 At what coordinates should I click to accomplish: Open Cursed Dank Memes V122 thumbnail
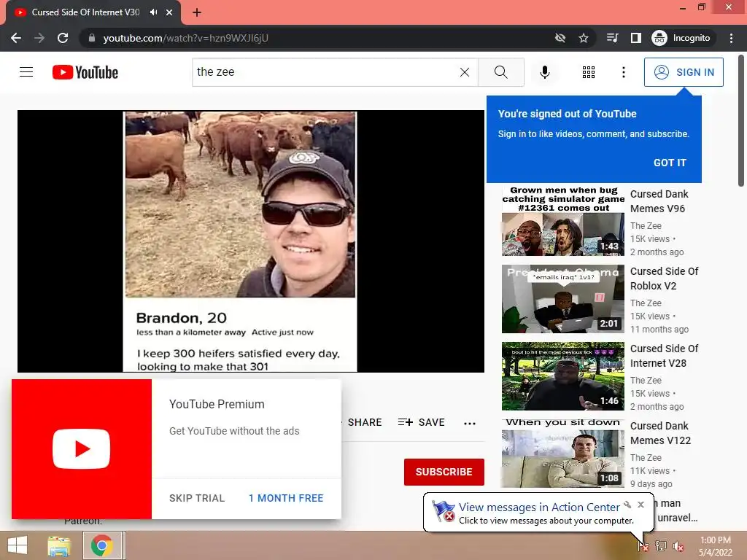click(x=562, y=454)
